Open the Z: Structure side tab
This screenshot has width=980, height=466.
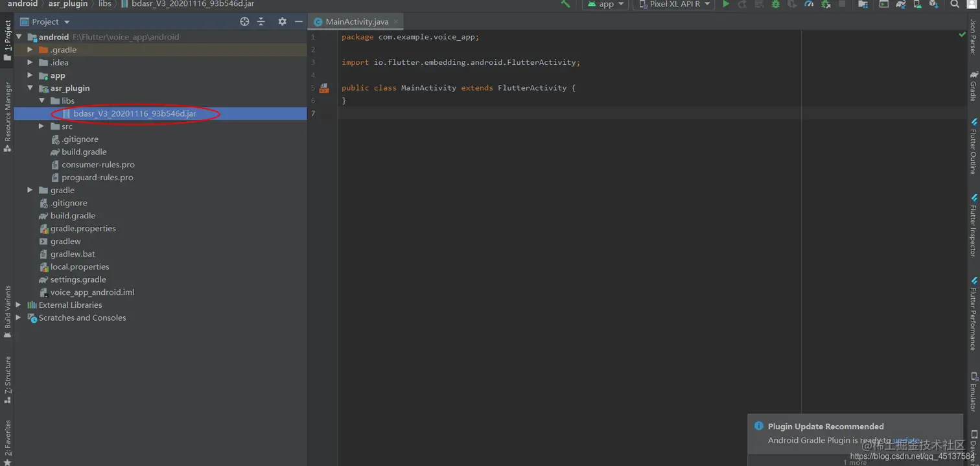(x=7, y=380)
